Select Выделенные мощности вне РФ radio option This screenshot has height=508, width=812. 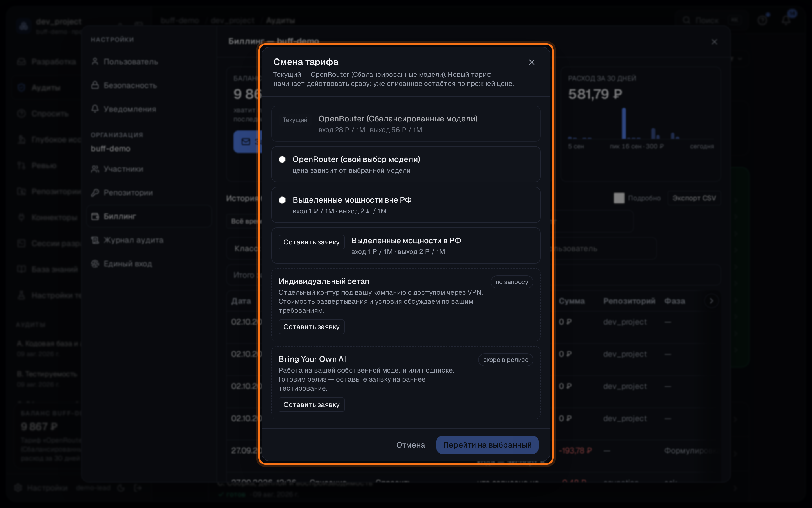282,200
